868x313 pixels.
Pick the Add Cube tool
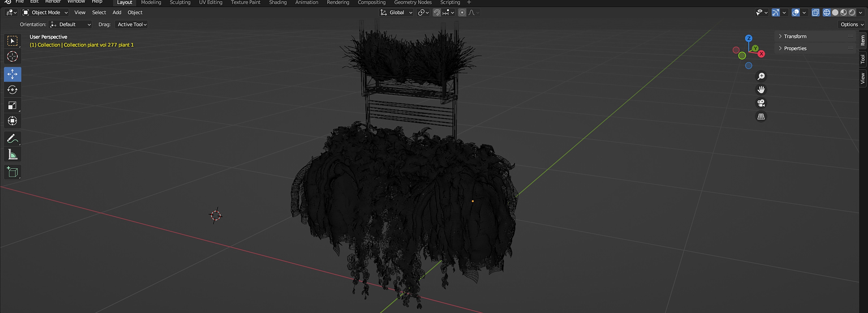pos(13,172)
